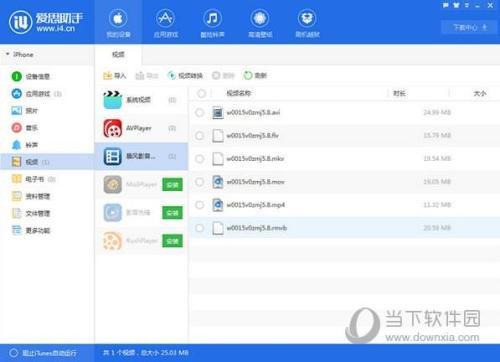Screen dimensions: 500x362
Task: Open the Apple device icon in header
Action: pyautogui.click(x=118, y=18)
